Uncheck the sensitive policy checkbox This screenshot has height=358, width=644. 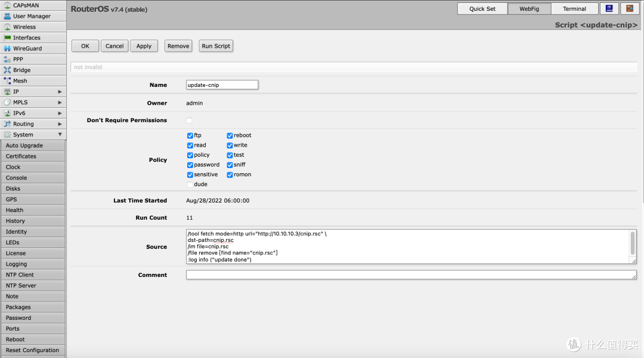click(190, 175)
